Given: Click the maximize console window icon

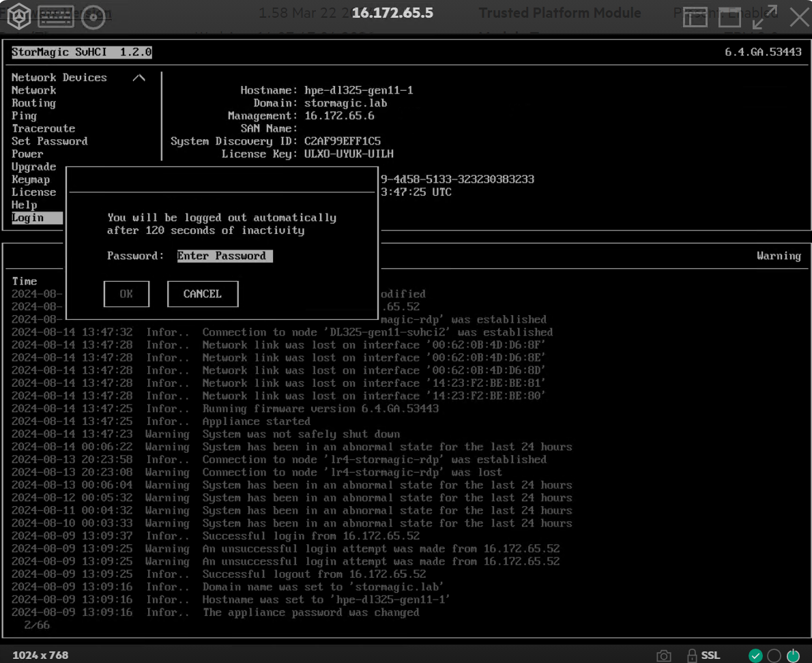Looking at the screenshot, I should (729, 17).
